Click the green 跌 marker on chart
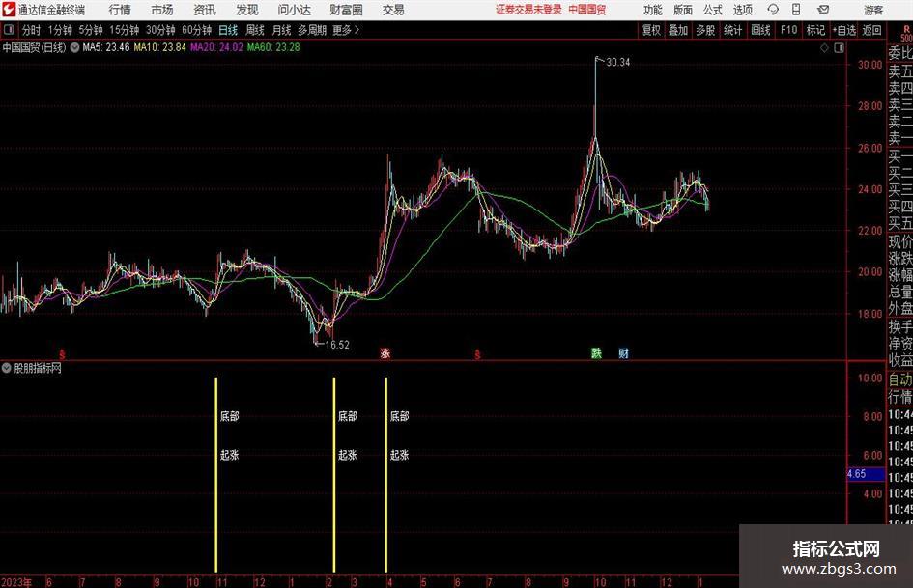This screenshot has height=588, width=913. (596, 352)
